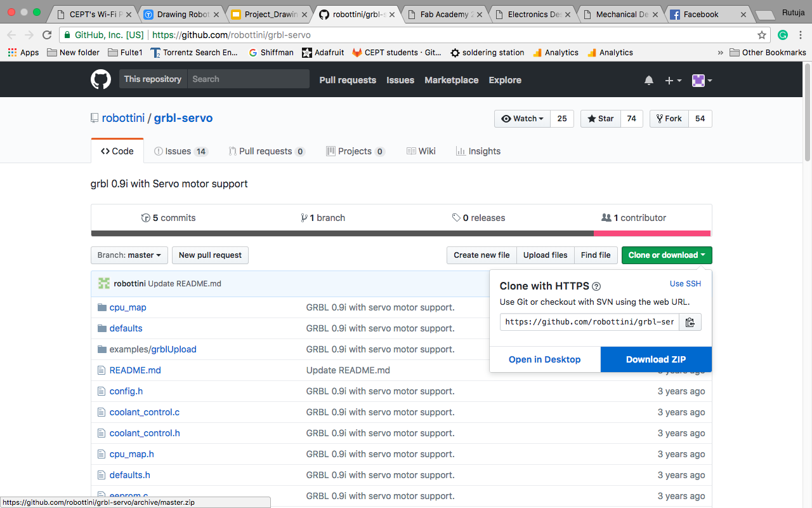The width and height of the screenshot is (812, 508).
Task: Click the watchers count 25
Action: coord(562,119)
